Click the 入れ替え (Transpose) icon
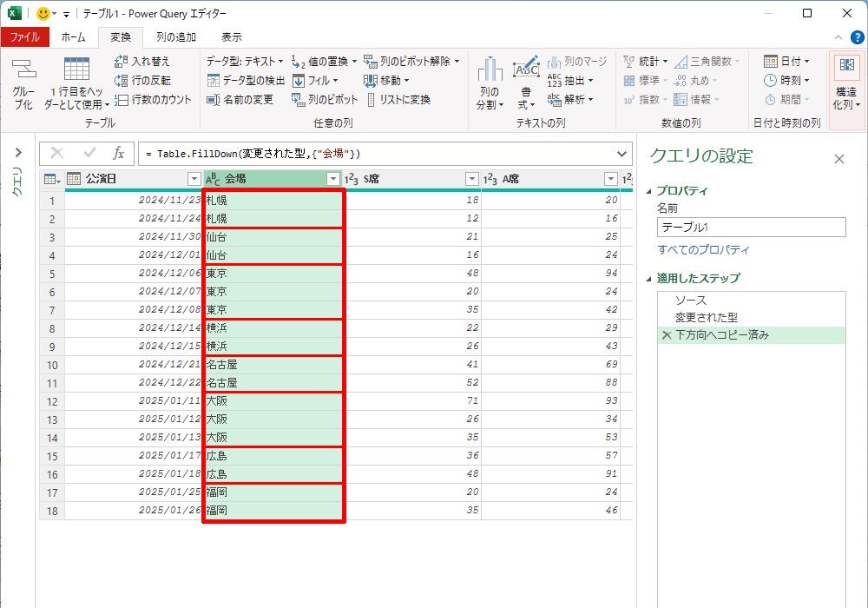Viewport: 868px width, 608px height. coord(122,62)
